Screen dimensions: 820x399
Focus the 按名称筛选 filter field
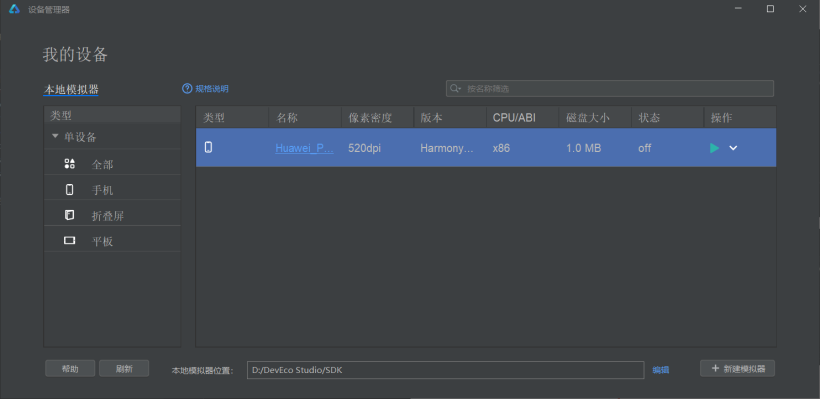pos(610,88)
